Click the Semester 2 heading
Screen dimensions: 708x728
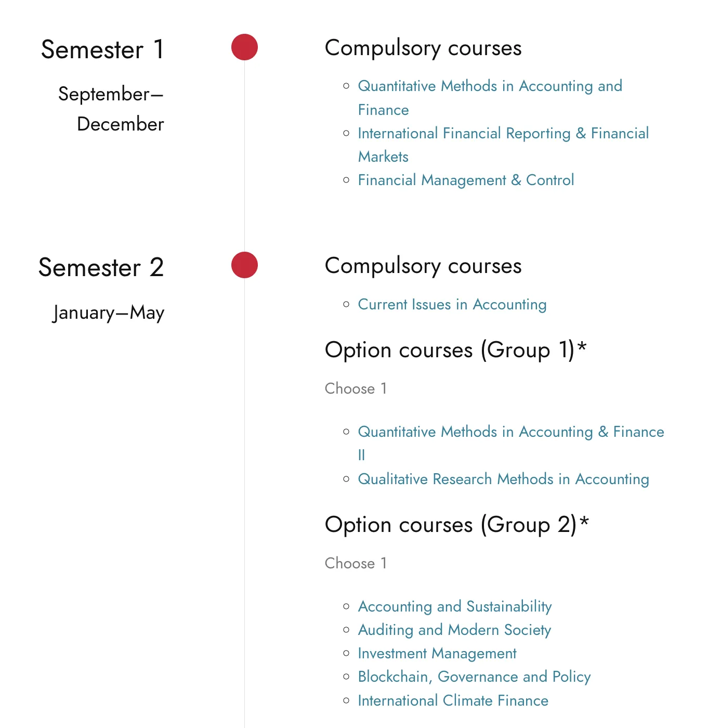tap(101, 268)
